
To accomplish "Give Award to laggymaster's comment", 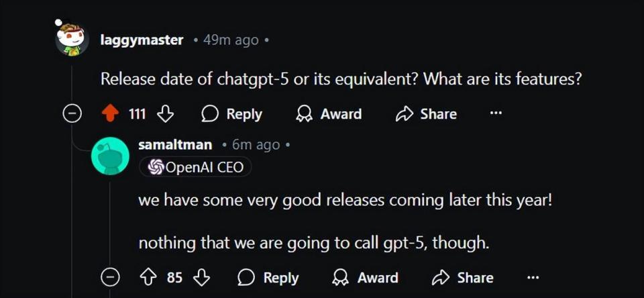I will click(x=329, y=114).
